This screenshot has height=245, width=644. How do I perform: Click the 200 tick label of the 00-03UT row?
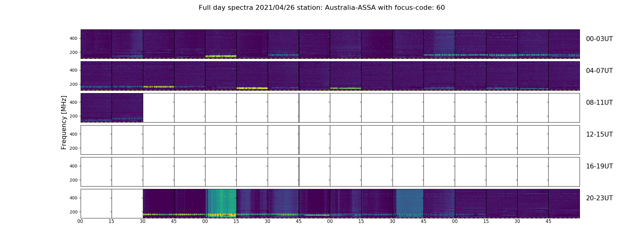[74, 52]
